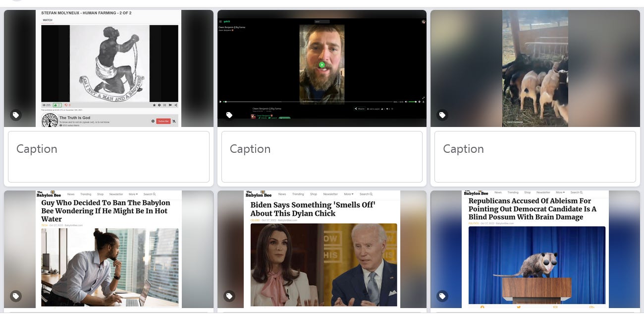Screen dimensions: 644x317
Task: Open 'Biden Says Something Smells Off' thumbnail
Action: [x=322, y=250]
